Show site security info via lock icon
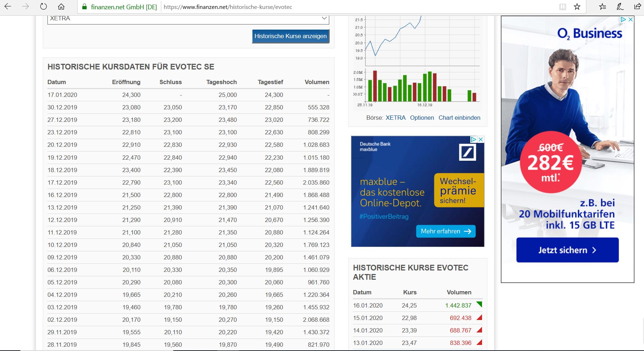Viewport: 644px width, 351px height. pyautogui.click(x=84, y=7)
